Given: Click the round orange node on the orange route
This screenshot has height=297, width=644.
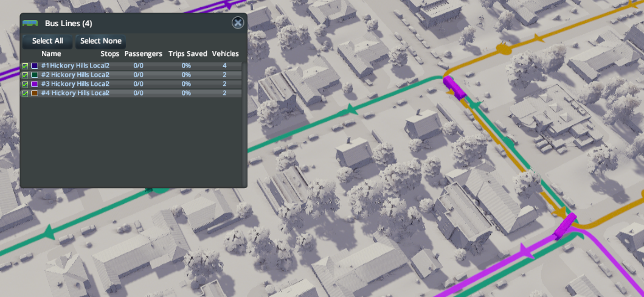Looking at the screenshot, I should [x=503, y=49].
